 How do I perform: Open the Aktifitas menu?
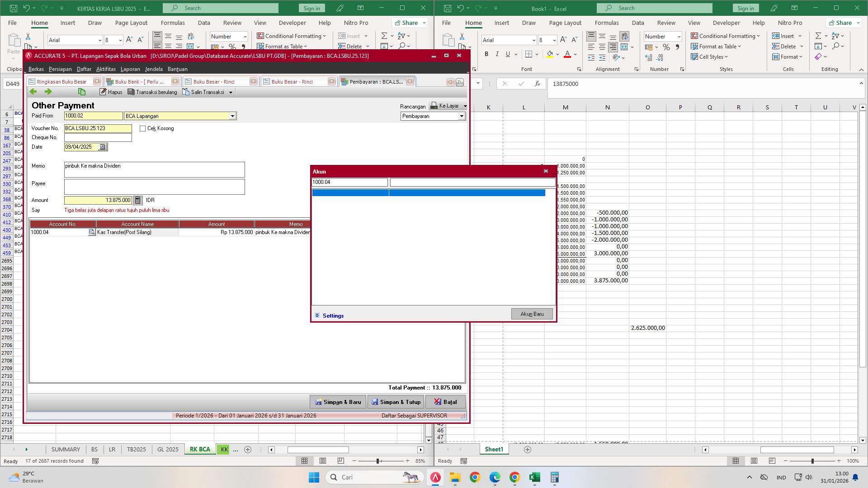[x=105, y=69]
